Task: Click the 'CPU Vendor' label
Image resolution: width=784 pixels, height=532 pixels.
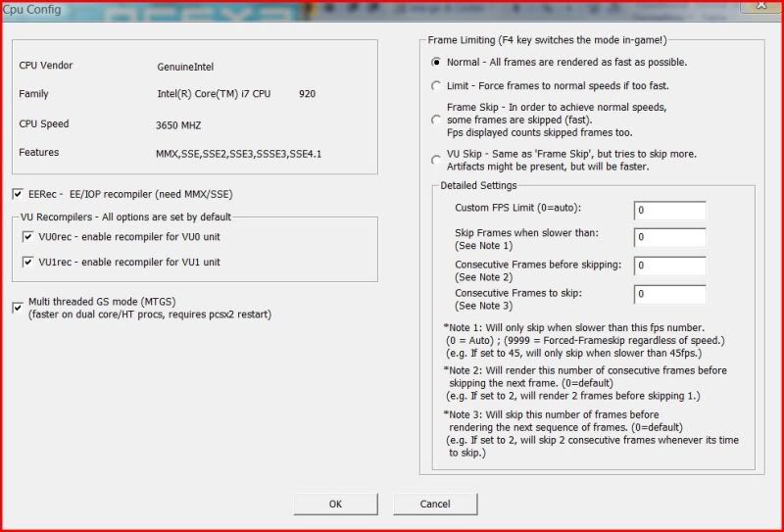Action: click(45, 66)
